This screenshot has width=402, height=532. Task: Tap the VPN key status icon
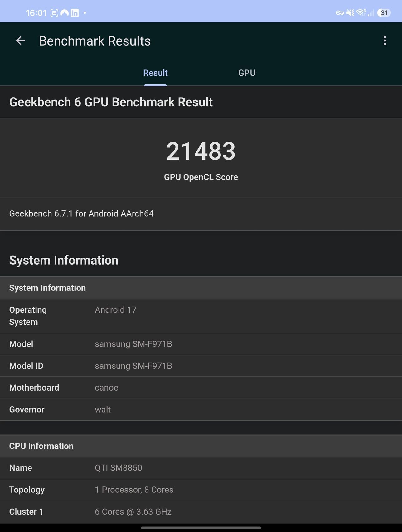pyautogui.click(x=340, y=13)
